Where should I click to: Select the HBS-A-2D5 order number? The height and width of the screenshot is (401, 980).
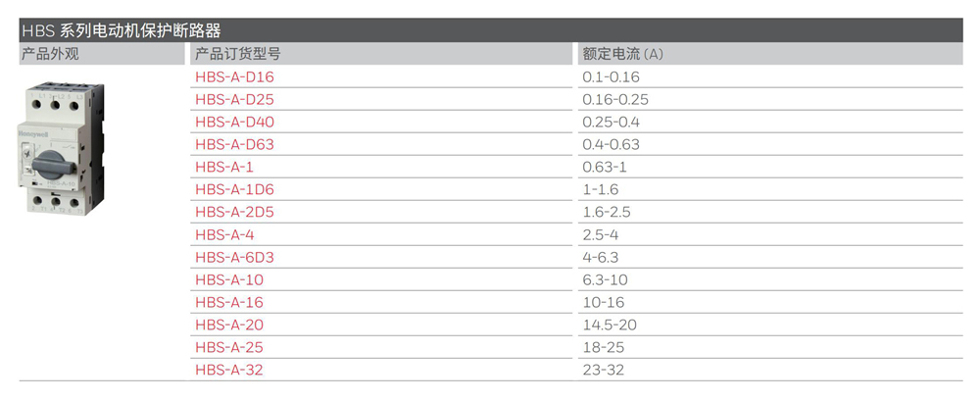pyautogui.click(x=235, y=212)
